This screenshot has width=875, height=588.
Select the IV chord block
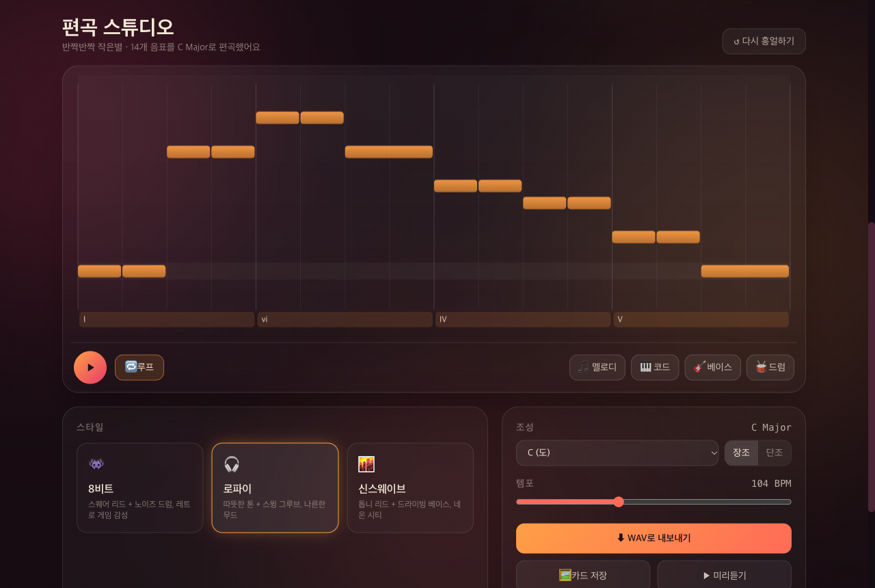click(523, 319)
